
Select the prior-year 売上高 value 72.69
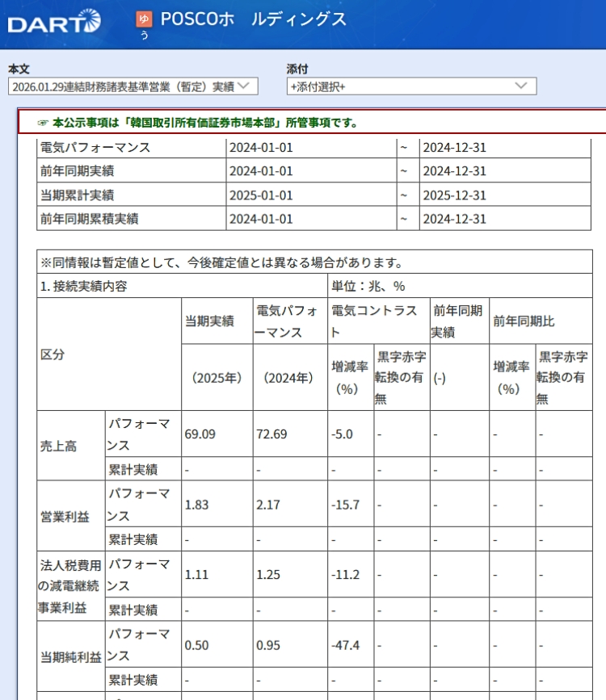pyautogui.click(x=271, y=434)
